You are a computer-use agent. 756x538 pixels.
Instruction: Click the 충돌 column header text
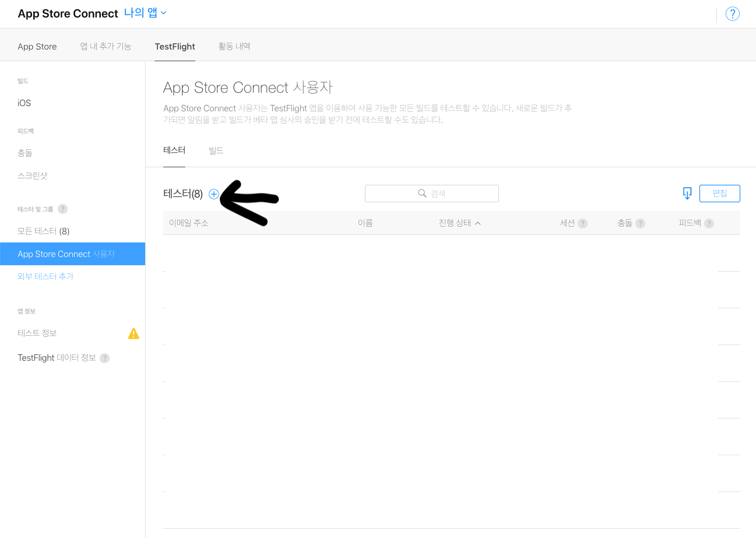(625, 223)
